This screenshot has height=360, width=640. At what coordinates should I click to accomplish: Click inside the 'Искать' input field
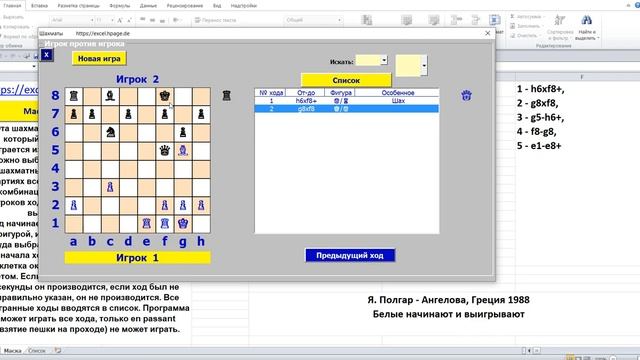pyautogui.click(x=368, y=60)
